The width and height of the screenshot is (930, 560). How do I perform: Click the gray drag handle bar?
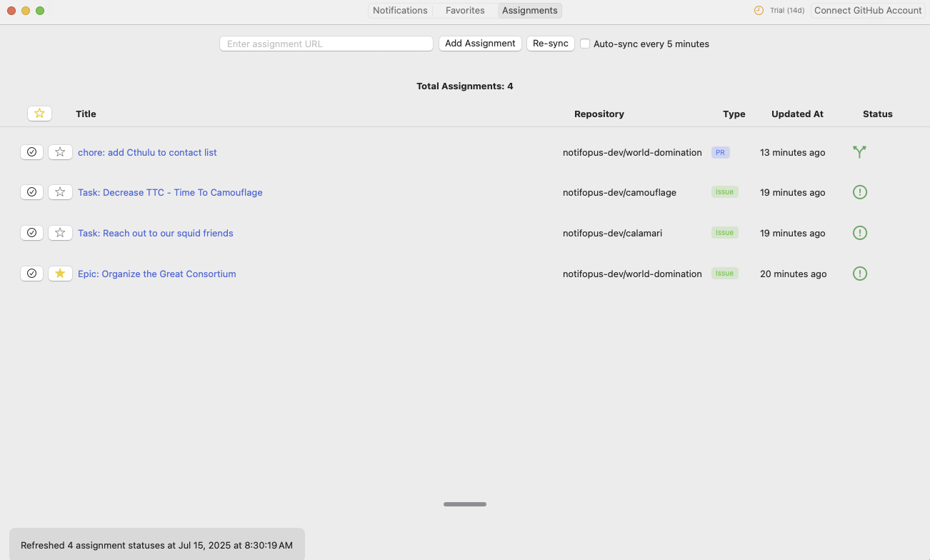pos(465,504)
